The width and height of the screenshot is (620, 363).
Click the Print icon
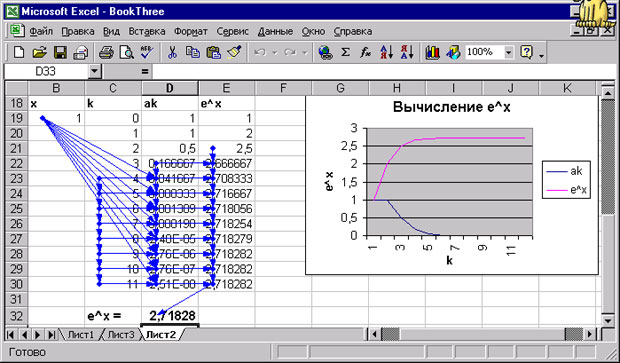pyautogui.click(x=106, y=52)
